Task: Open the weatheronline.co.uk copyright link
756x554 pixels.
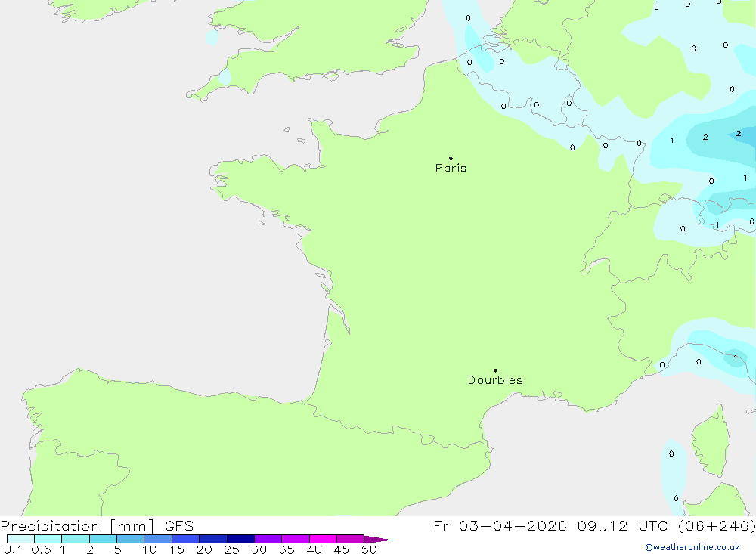Action: click(x=692, y=547)
